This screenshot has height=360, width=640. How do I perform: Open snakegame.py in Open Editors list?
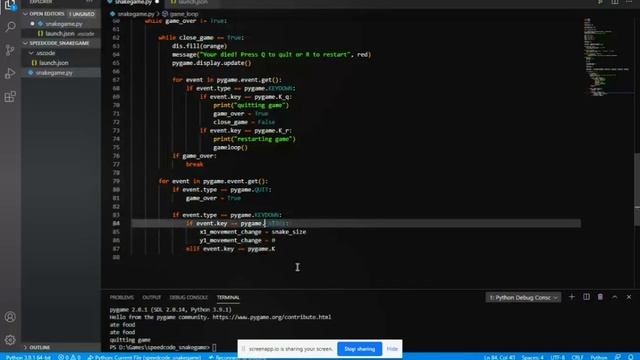click(64, 24)
